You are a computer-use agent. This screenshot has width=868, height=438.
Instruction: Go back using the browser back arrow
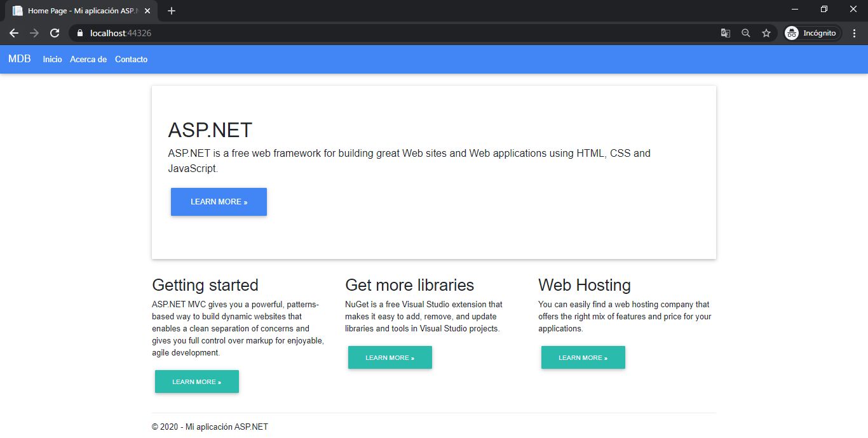click(x=14, y=33)
